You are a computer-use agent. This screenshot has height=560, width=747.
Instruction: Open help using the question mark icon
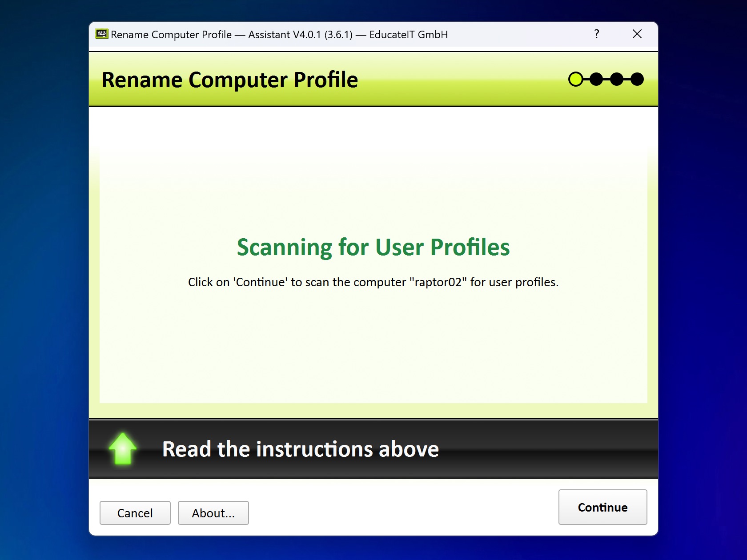click(596, 34)
